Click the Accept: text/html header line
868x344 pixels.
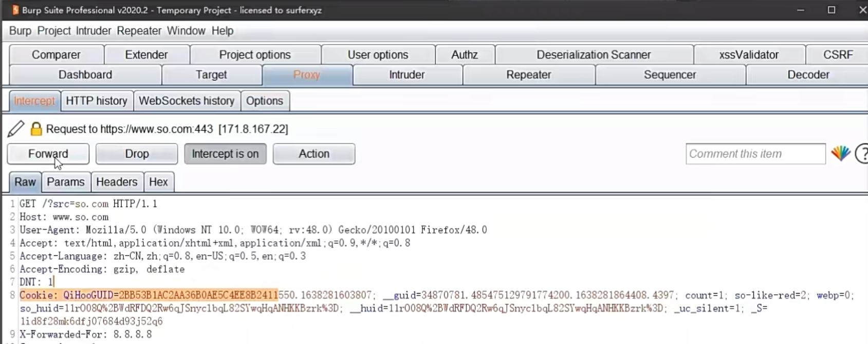click(x=215, y=243)
